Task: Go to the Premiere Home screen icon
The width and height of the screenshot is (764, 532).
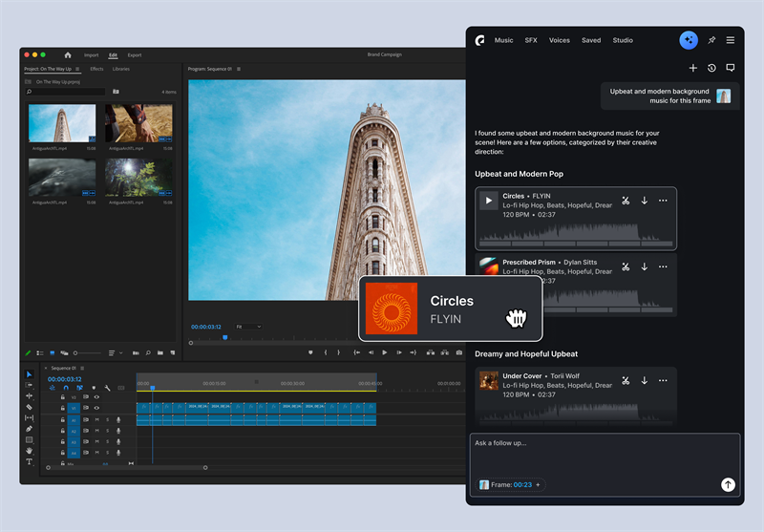Action: (68, 55)
